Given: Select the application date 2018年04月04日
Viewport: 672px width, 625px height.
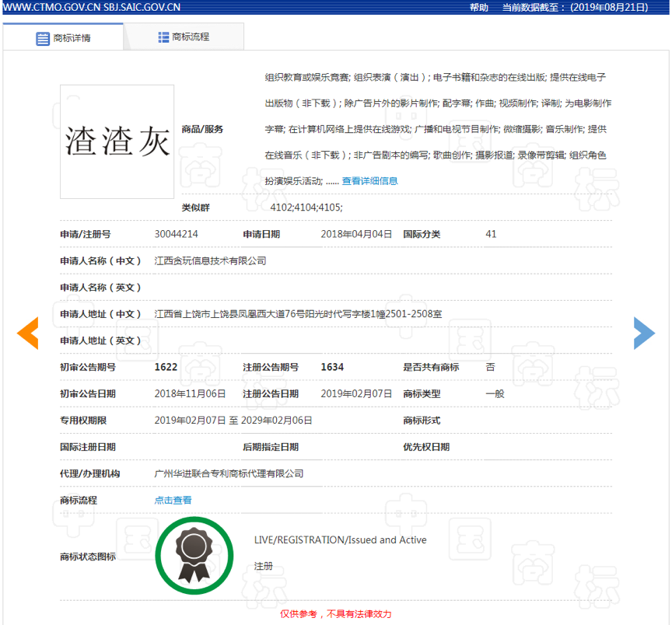Looking at the screenshot, I should 356,234.
